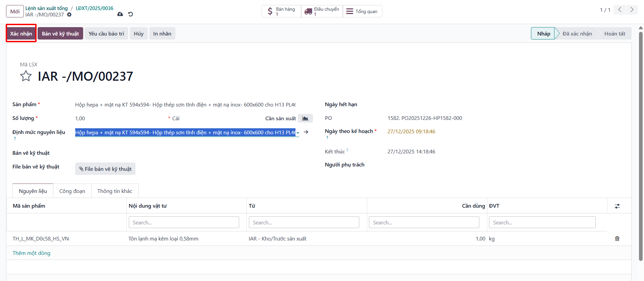Switch to the Công đoạn tab
Viewport: 644px width, 281px height.
point(72,191)
